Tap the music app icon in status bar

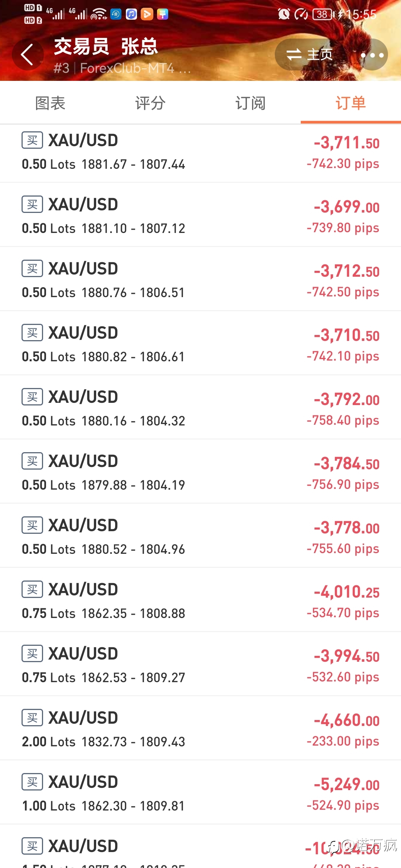coord(131,14)
